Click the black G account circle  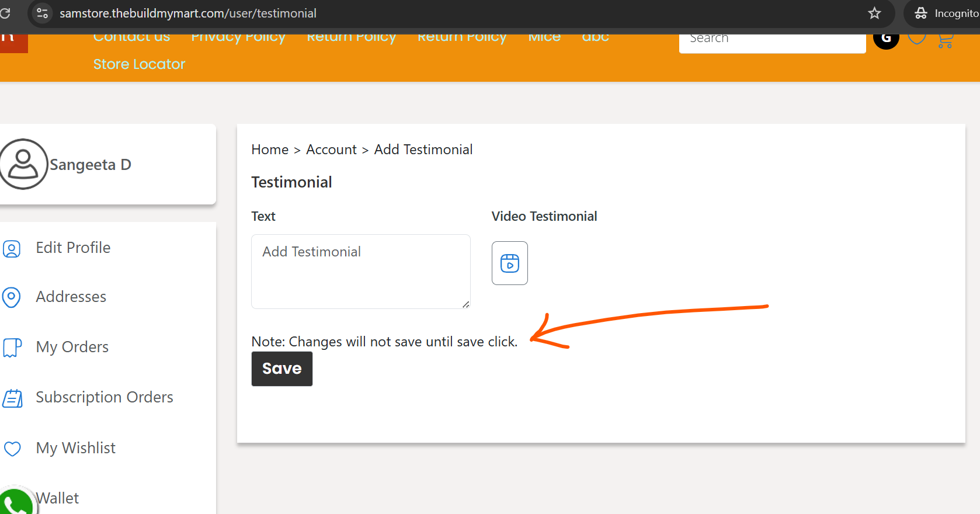tap(886, 40)
